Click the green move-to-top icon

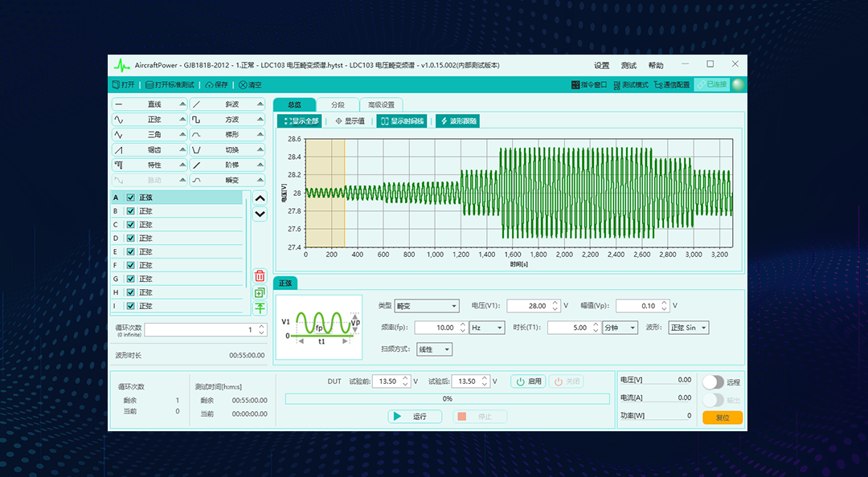pyautogui.click(x=260, y=308)
